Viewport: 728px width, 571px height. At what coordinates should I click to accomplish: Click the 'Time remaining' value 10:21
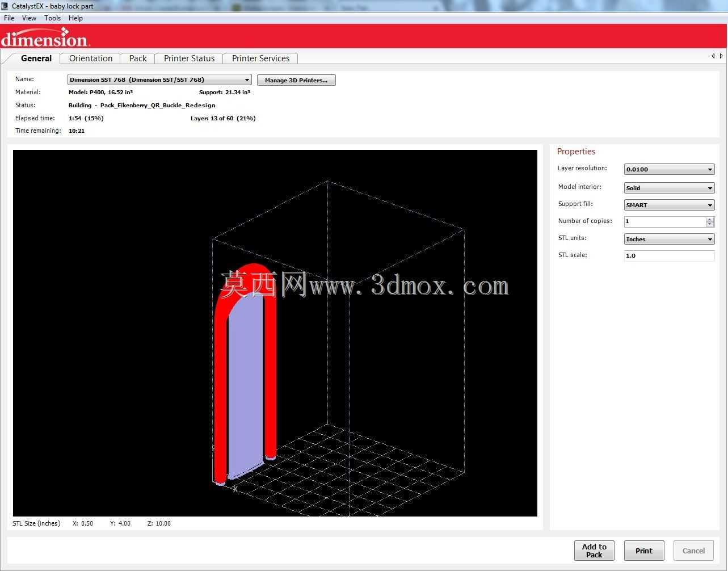[77, 131]
